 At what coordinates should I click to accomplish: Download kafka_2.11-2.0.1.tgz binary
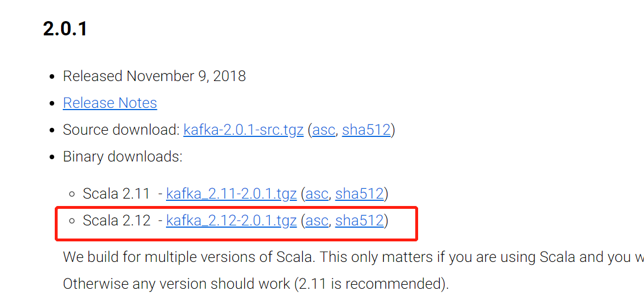pyautogui.click(x=231, y=193)
